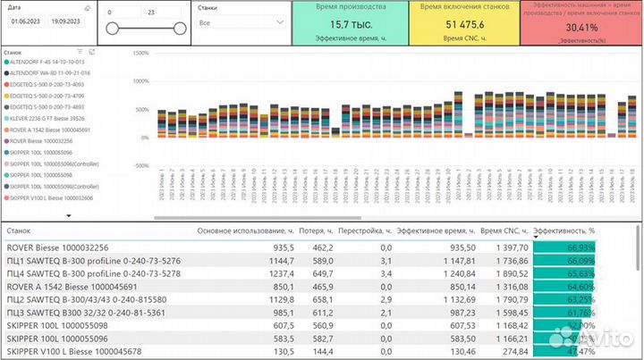Click the Эффективность 30,41% card
This screenshot has height=360, width=644.
(x=582, y=24)
